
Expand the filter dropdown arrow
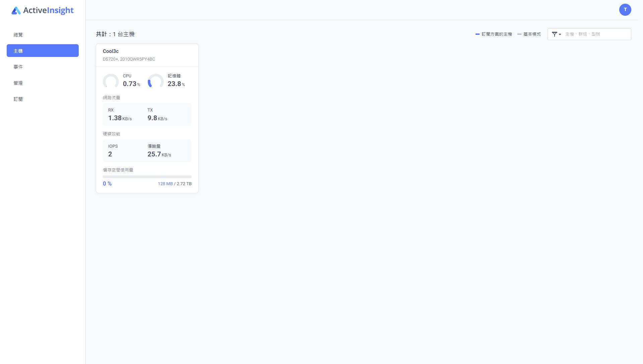[560, 34]
